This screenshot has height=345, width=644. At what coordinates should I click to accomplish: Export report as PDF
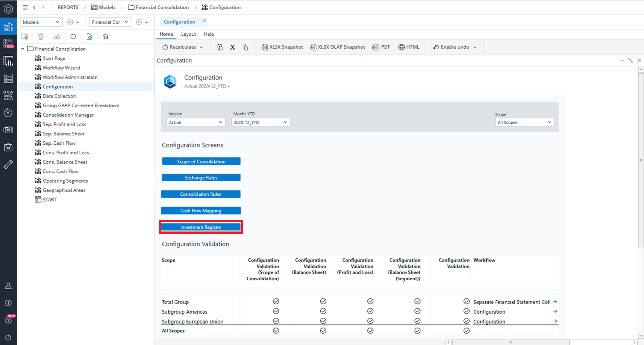381,47
